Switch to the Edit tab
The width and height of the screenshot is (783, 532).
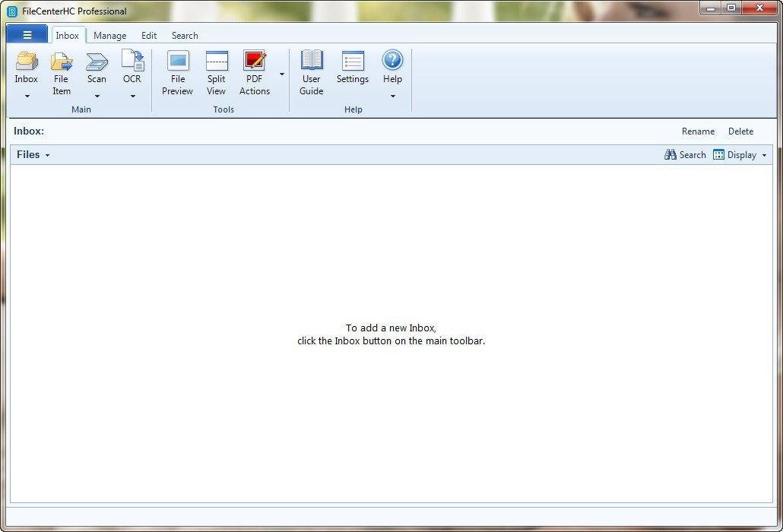point(149,36)
